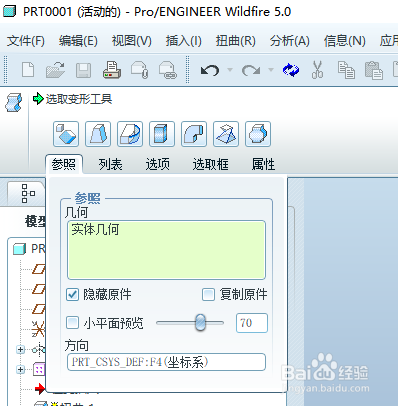Viewport: 398px width, 406px height.
Task: Click the Copy icon
Action: [x=346, y=70]
